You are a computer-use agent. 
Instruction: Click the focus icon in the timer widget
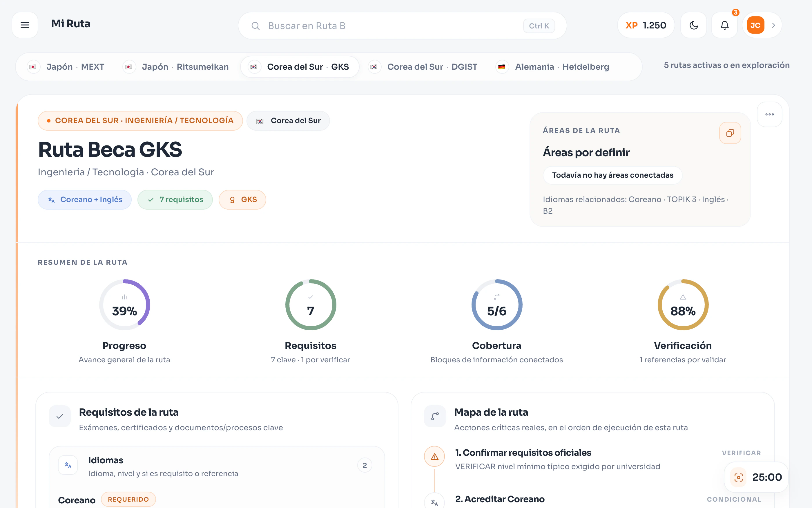tap(739, 477)
